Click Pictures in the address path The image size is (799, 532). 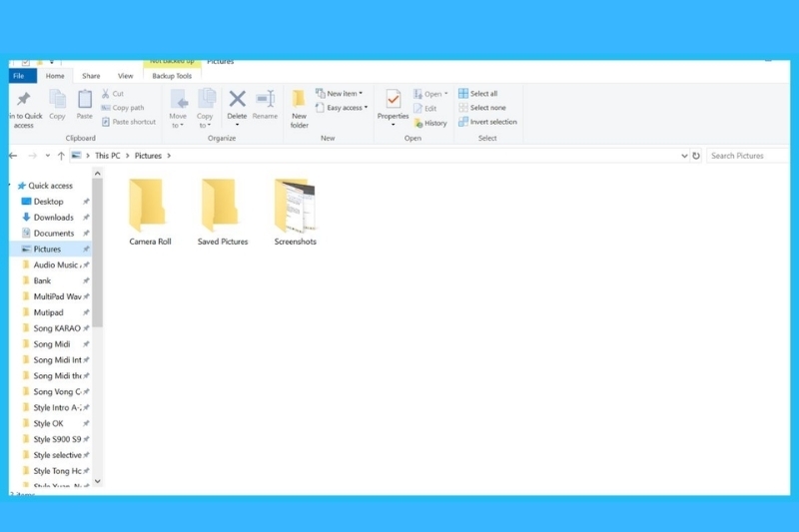click(148, 156)
